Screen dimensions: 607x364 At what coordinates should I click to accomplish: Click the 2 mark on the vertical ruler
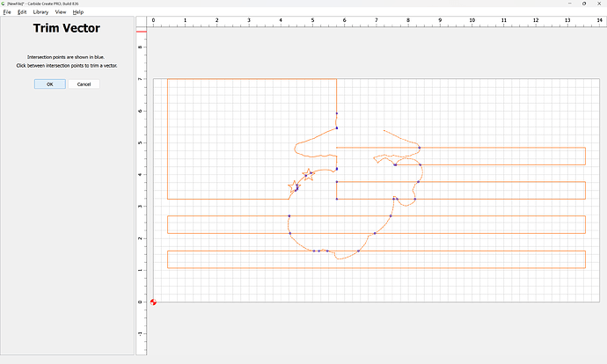click(141, 238)
